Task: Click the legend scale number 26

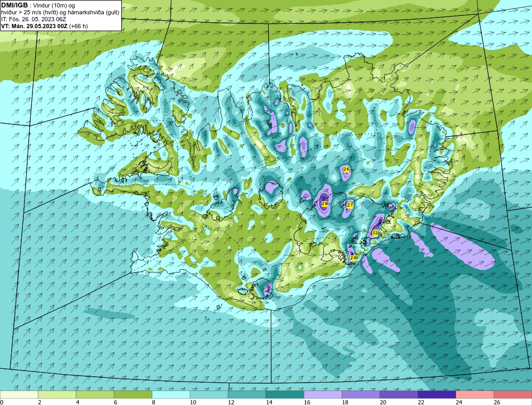Action: click(x=497, y=402)
